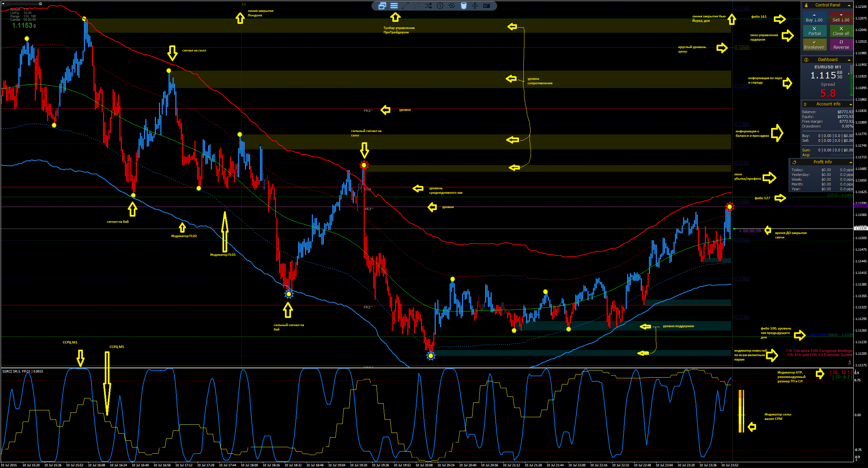Click the refresh icon beside Profit info
The width and height of the screenshot is (868, 468).
794,162
